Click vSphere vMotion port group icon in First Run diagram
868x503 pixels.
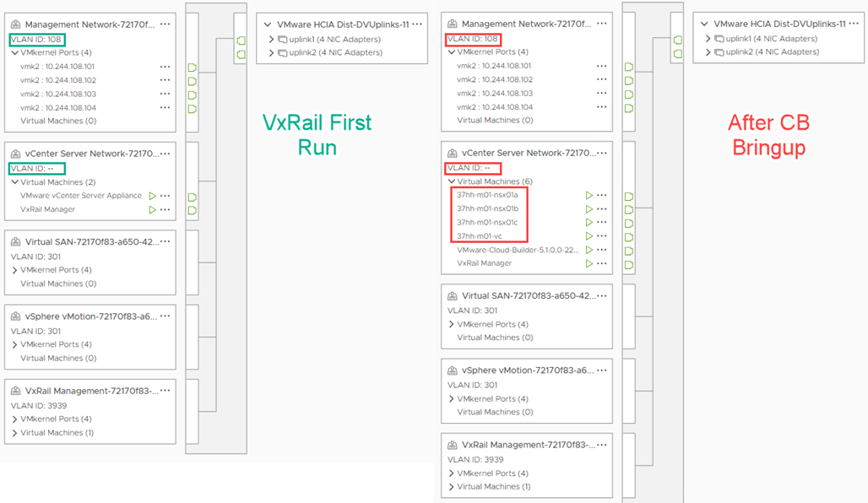coord(15,316)
